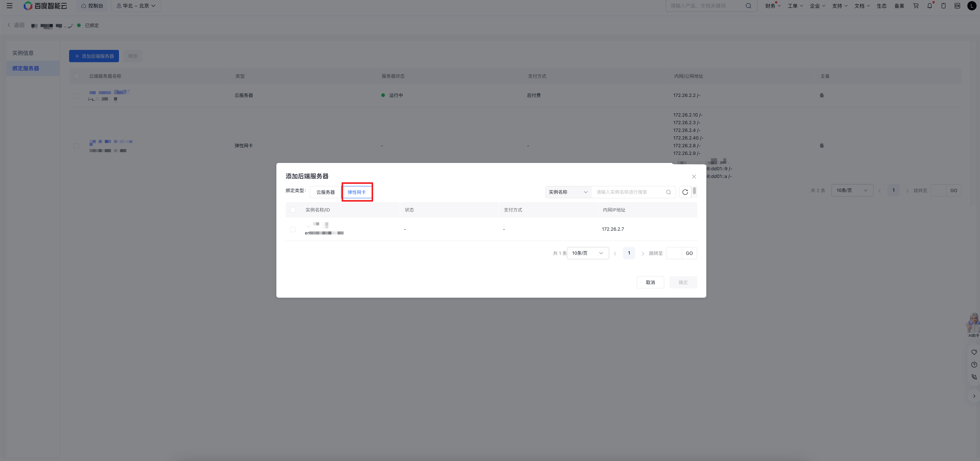This screenshot has width=980, height=461.
Task: Check the 弹性网卡 row in background table
Action: [x=76, y=146]
